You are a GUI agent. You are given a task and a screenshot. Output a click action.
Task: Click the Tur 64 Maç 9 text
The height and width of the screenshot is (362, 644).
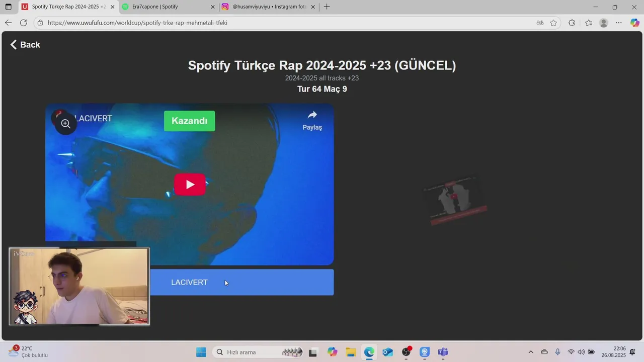pos(322,89)
